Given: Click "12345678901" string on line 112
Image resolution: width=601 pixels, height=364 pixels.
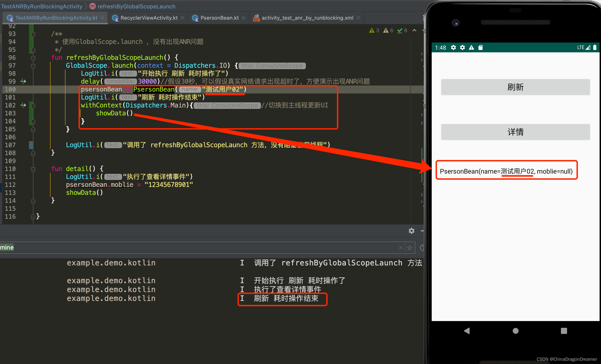Looking at the screenshot, I should point(169,185).
